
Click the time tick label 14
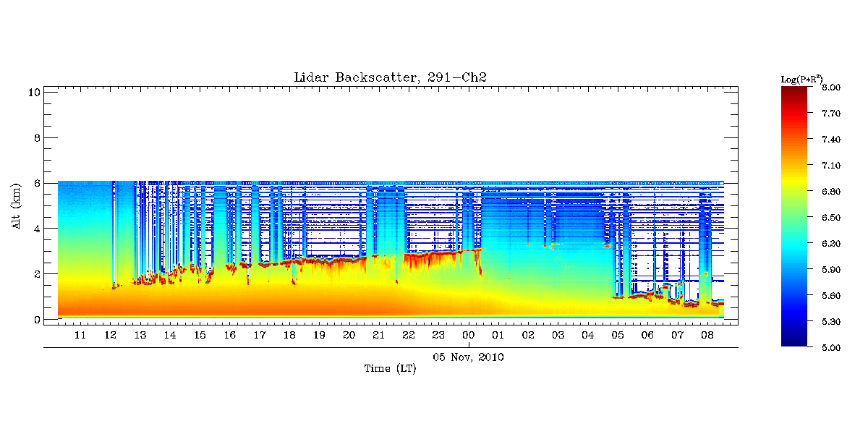[x=169, y=336]
